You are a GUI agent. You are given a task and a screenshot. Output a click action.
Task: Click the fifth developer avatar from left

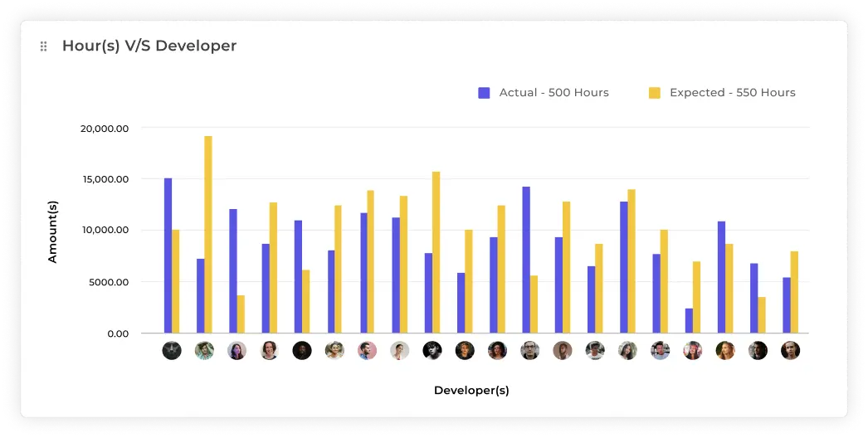pyautogui.click(x=302, y=351)
